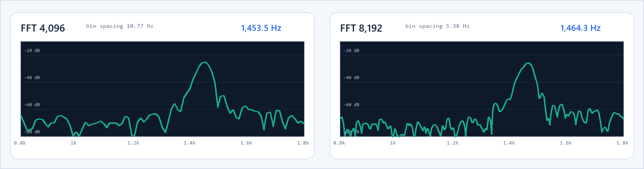The width and height of the screenshot is (644, 169).
Task: Click the spectrum peak in the FFT 4,096 chart
Action: 205,62
